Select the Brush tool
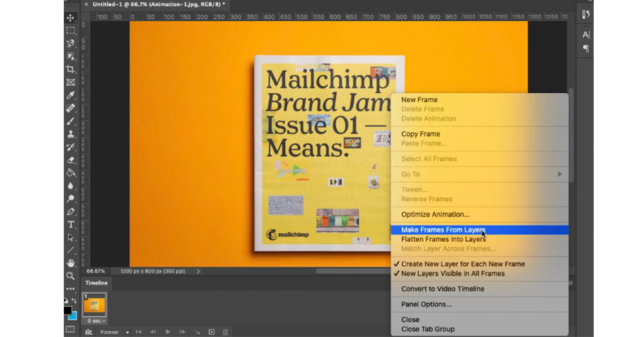644x337 pixels. [x=71, y=122]
